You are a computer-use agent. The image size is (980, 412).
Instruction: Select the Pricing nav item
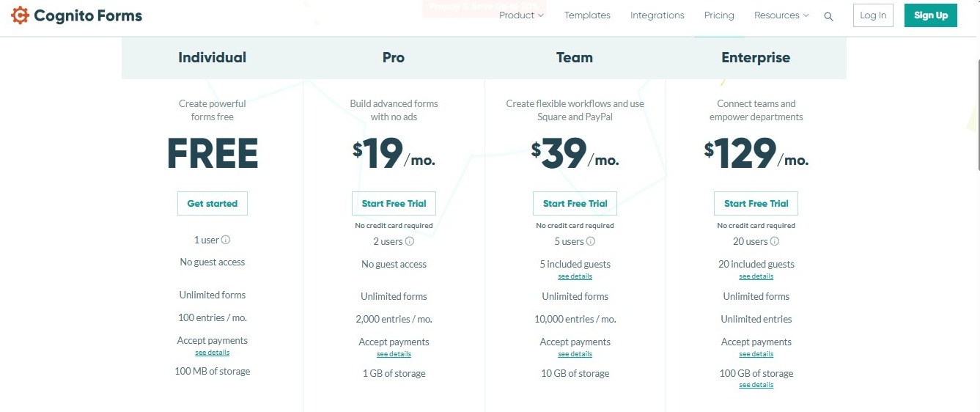pos(719,15)
